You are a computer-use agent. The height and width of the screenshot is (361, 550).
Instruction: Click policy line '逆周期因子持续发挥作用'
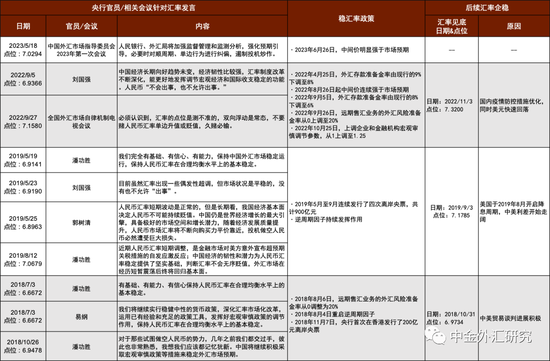point(326,219)
